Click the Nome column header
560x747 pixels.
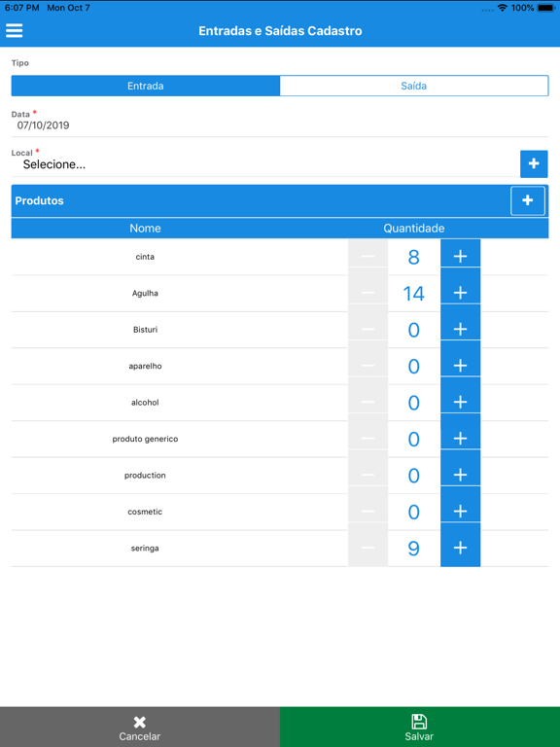(x=145, y=229)
